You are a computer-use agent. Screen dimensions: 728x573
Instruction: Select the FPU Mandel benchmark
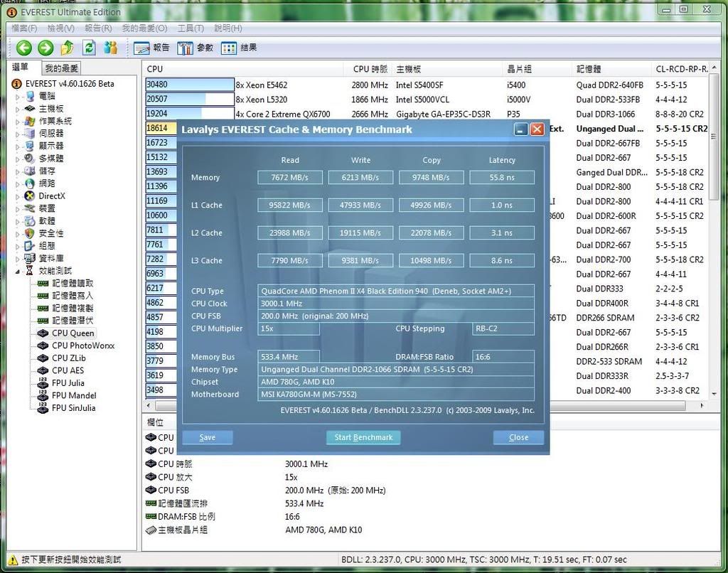(74, 395)
